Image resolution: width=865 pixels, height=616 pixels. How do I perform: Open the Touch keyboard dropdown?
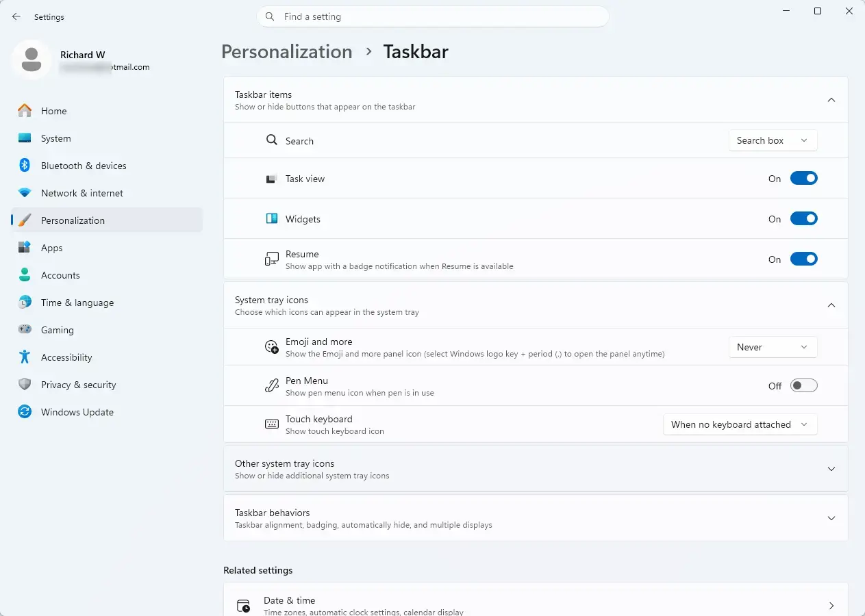pyautogui.click(x=740, y=424)
